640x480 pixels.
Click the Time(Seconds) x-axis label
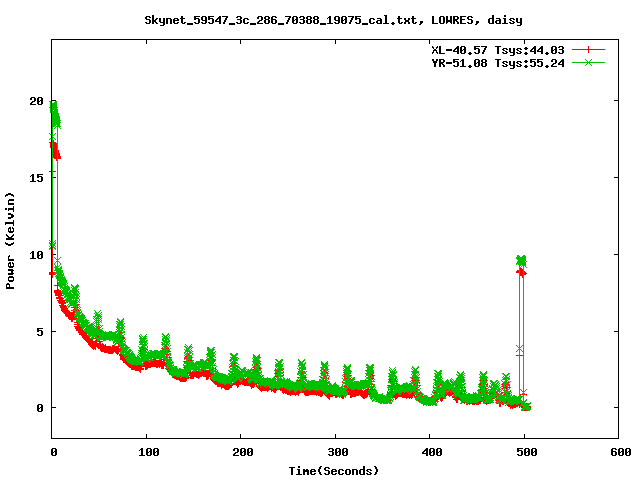(333, 471)
